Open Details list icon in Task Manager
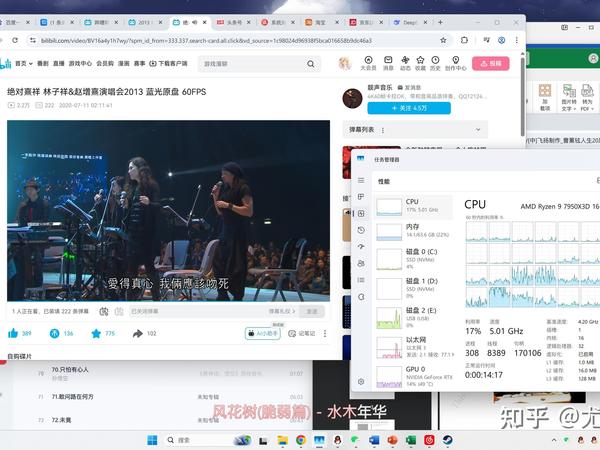600x450 pixels. tap(361, 280)
